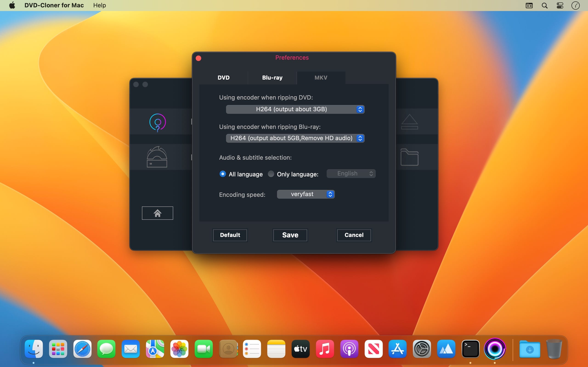Select the Only language radio button
The height and width of the screenshot is (367, 588).
(x=271, y=174)
